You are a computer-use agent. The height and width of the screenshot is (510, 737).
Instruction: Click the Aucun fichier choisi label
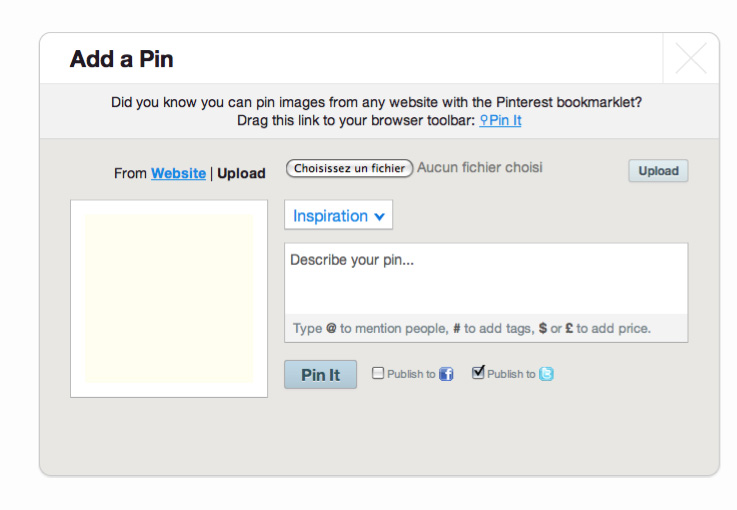point(479,168)
